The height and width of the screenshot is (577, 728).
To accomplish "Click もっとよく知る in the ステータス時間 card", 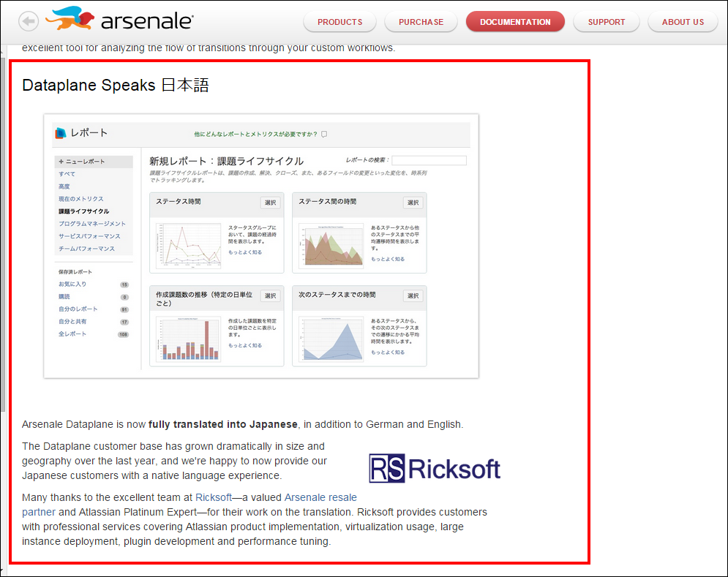I will coord(245,252).
